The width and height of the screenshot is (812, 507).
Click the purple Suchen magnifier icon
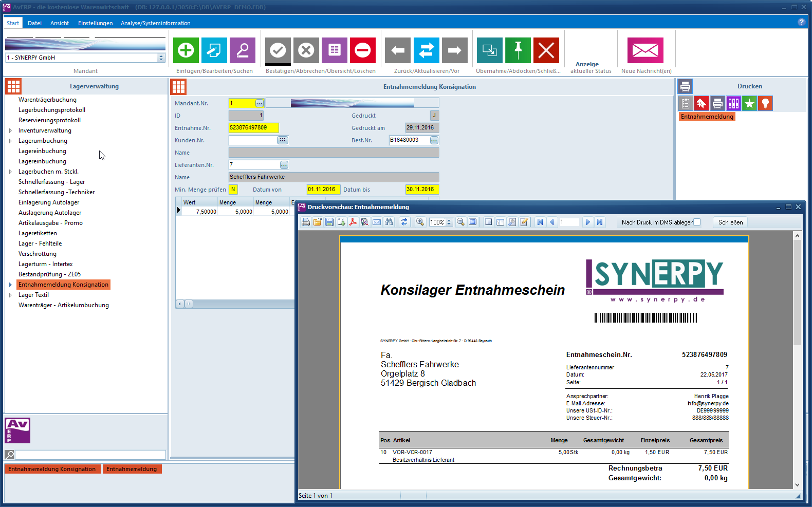click(x=242, y=50)
